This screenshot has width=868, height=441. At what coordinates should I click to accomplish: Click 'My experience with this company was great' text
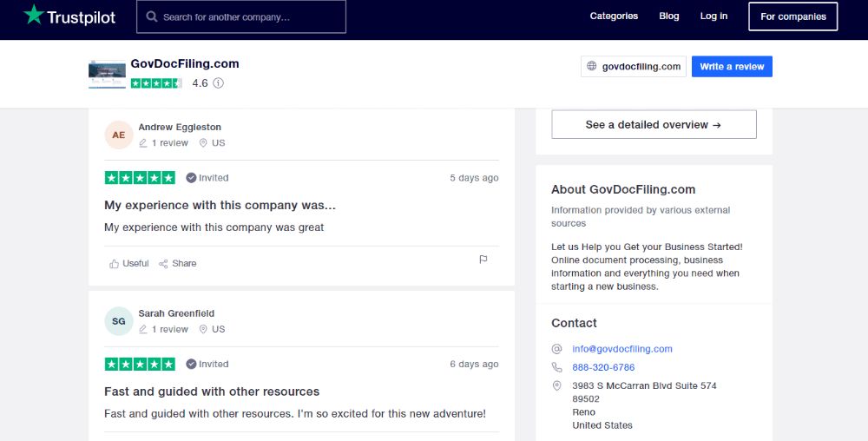tap(214, 227)
